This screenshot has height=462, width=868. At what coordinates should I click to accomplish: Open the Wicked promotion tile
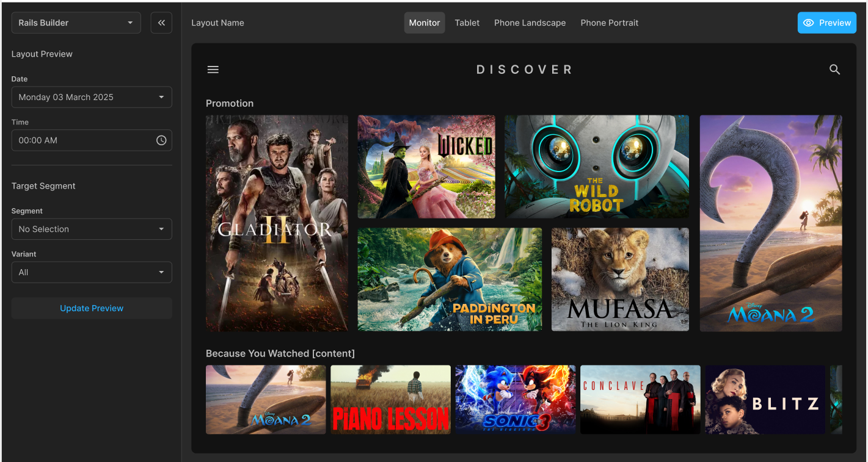(x=426, y=167)
